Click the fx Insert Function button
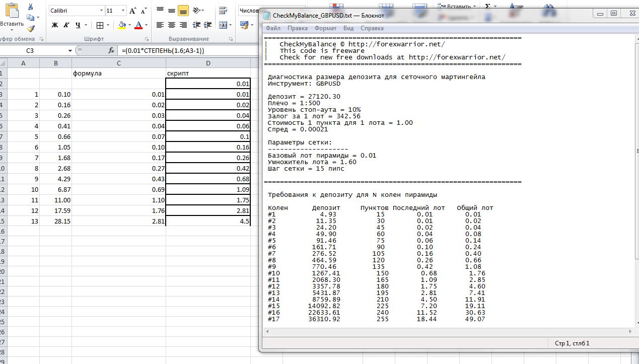Viewport: 639px width, 364px height. [111, 50]
